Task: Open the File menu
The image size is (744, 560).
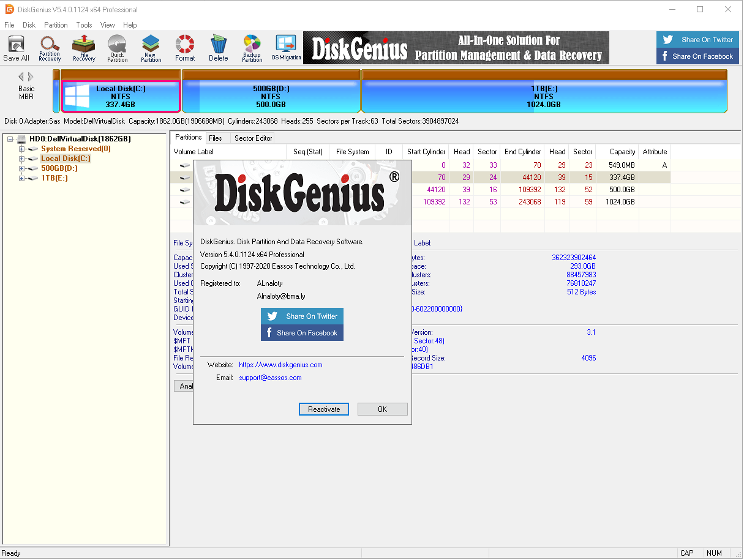Action: [9, 25]
